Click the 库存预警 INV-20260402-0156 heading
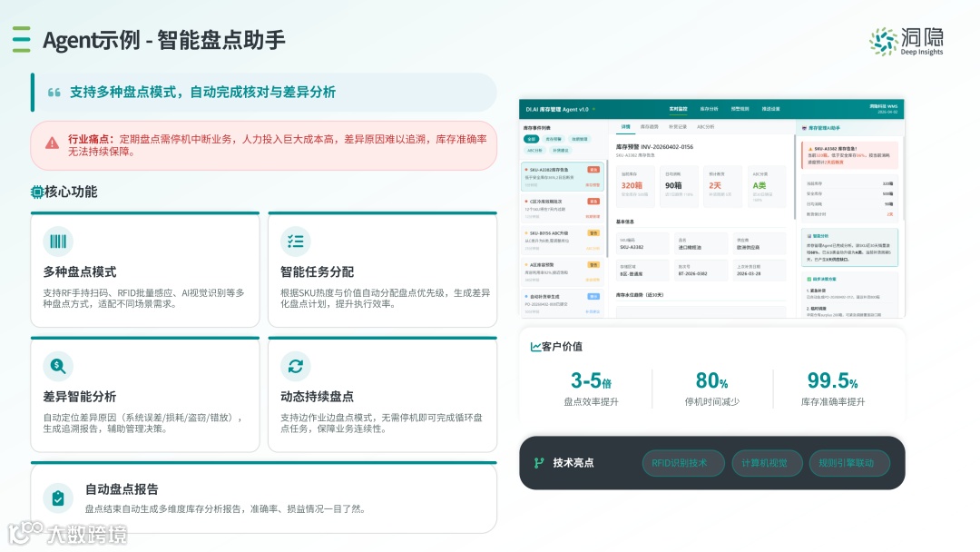Screen dimensions: 980x552 pyautogui.click(x=654, y=147)
